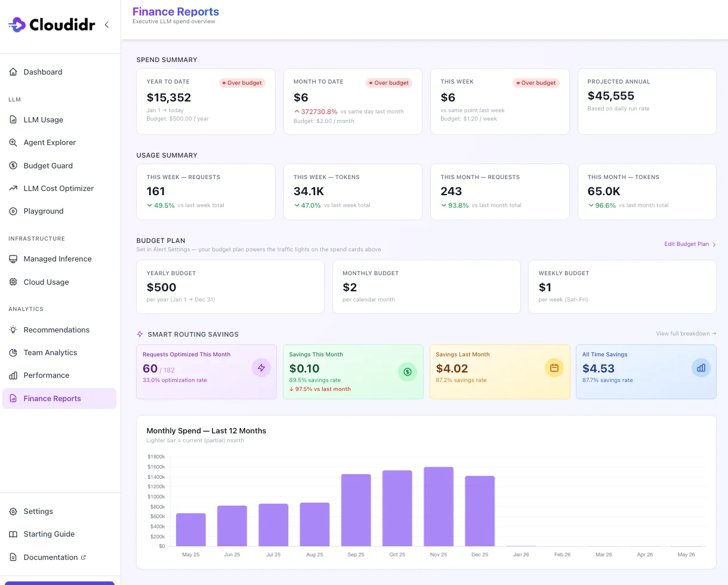The height and width of the screenshot is (585, 728).
Task: Click the LLM Usage document icon
Action: (13, 120)
